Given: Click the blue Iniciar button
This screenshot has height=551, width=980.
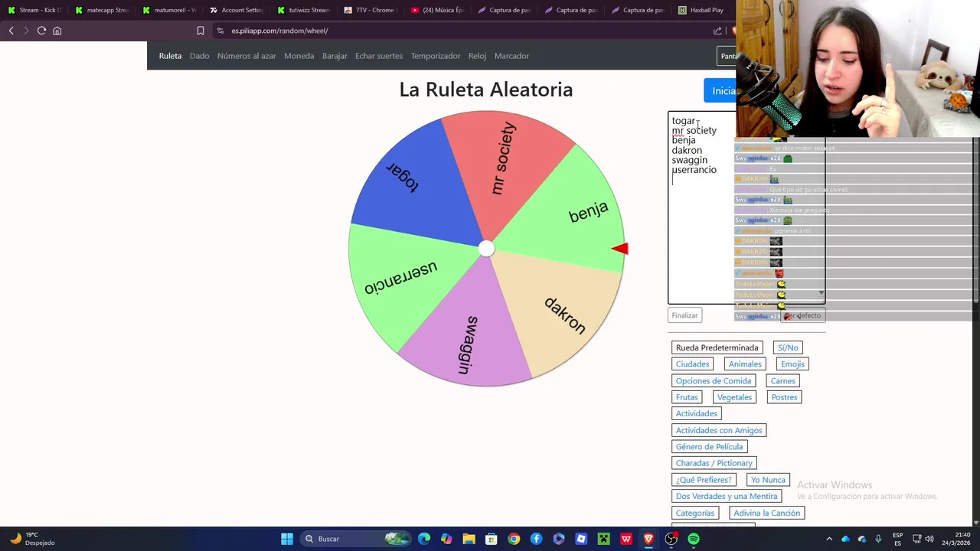Looking at the screenshot, I should 720,90.
